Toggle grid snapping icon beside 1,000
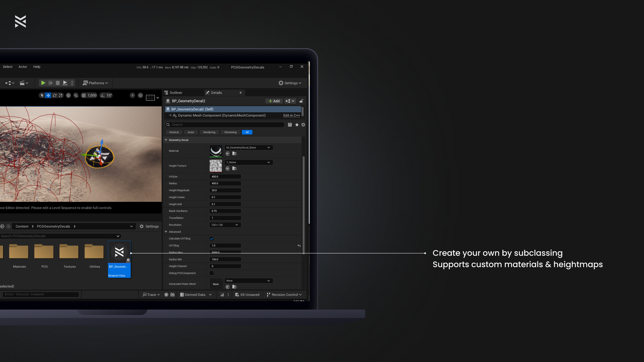Viewport: 644px width, 362px height. tap(84, 96)
